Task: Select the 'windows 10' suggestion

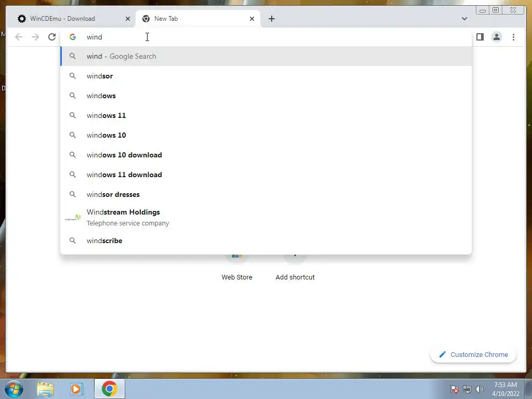Action: click(x=266, y=135)
